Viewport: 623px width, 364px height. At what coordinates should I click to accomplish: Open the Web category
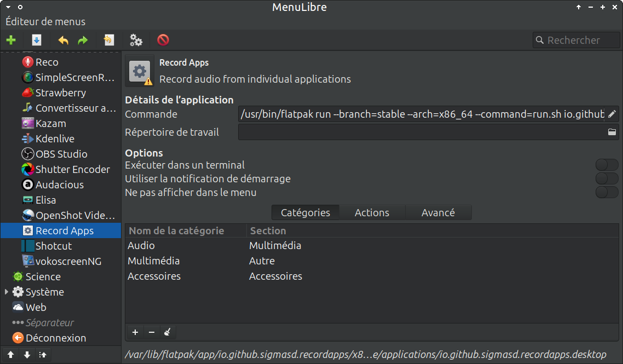click(x=61, y=307)
